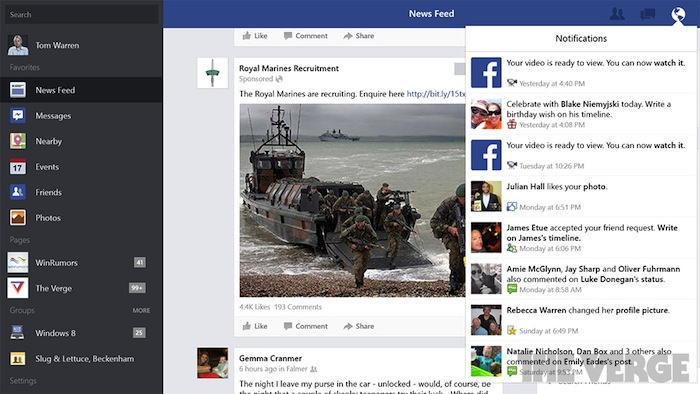Open Julian Hall likes your photo notification
700x394 pixels.
click(x=581, y=196)
